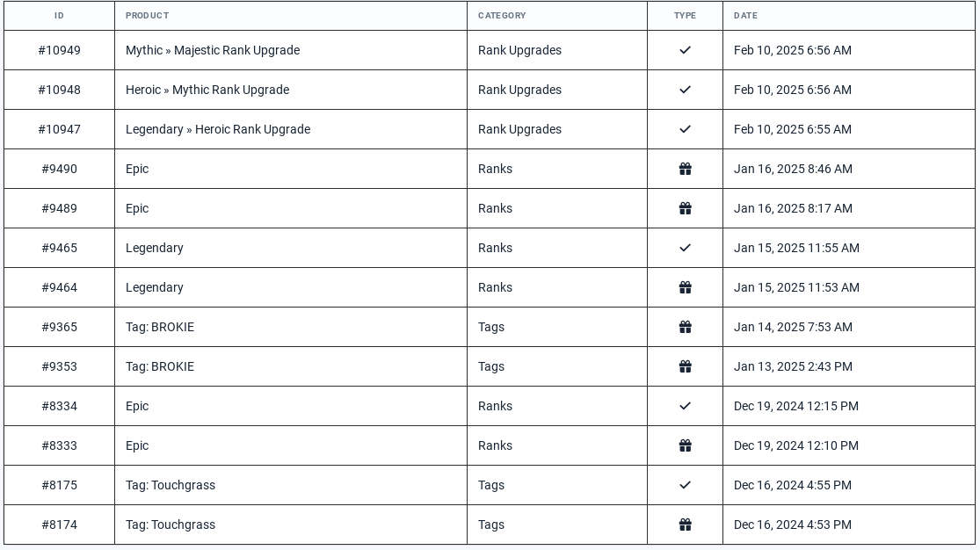Click the DATE column header
The height and width of the screenshot is (550, 980).
(745, 16)
